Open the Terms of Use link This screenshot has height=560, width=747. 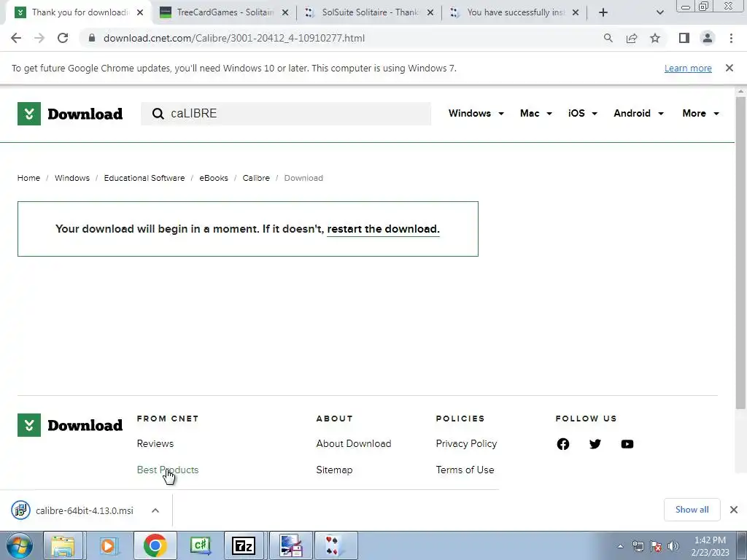tap(465, 470)
